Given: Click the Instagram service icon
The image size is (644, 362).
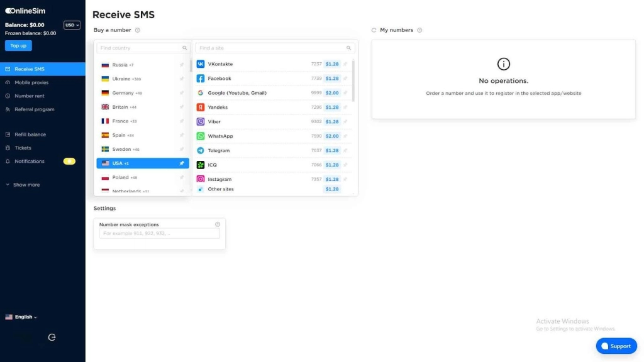Looking at the screenshot, I should [x=201, y=179].
